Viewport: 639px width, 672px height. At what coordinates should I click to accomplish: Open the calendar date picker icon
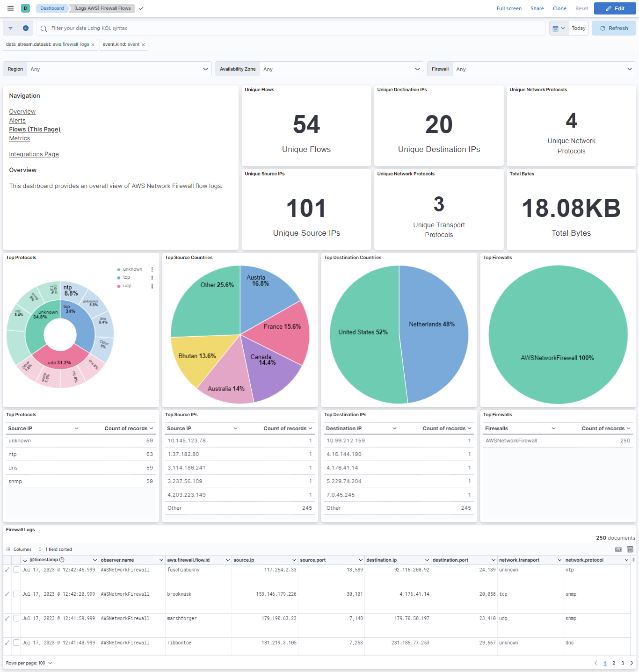click(x=557, y=28)
